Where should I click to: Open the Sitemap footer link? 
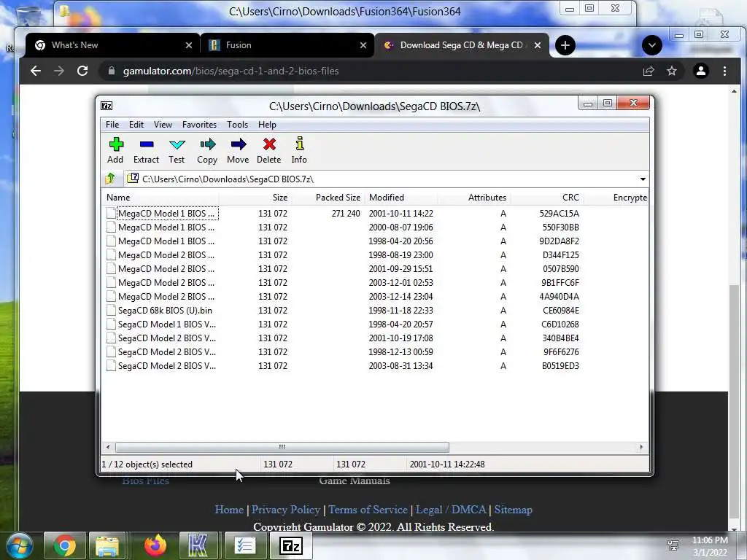(513, 510)
